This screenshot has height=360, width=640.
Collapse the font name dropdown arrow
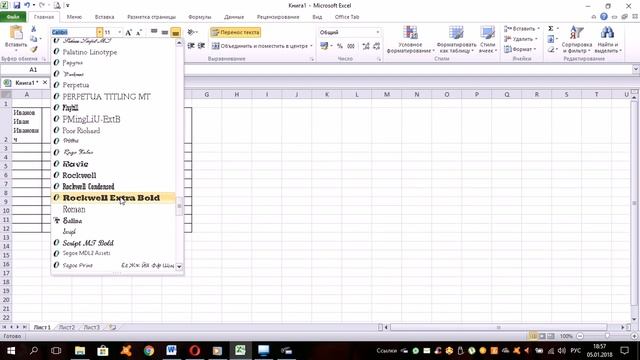pos(100,32)
